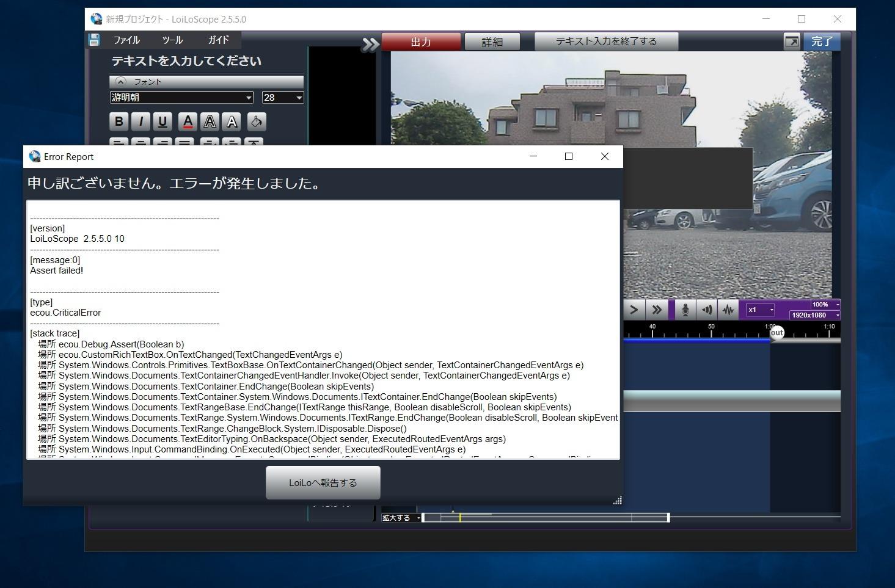Open the 游明朝 font dropdown
This screenshot has width=895, height=588.
181,97
